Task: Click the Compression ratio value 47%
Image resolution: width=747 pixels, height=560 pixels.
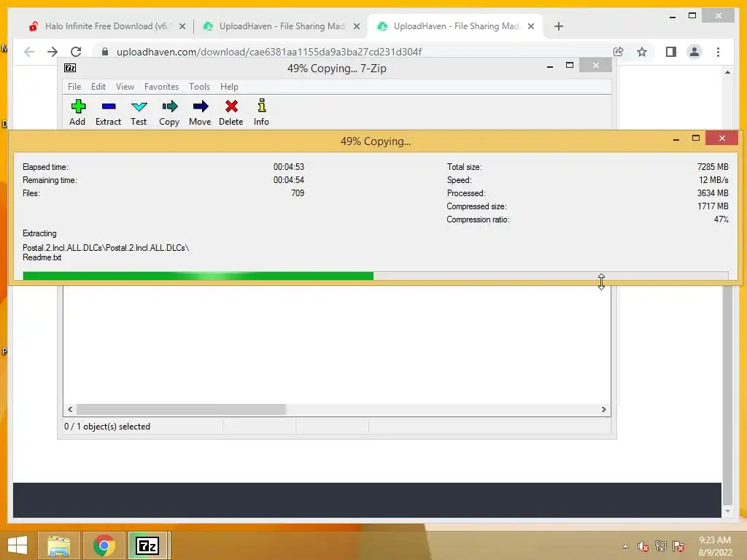Action: click(x=721, y=219)
